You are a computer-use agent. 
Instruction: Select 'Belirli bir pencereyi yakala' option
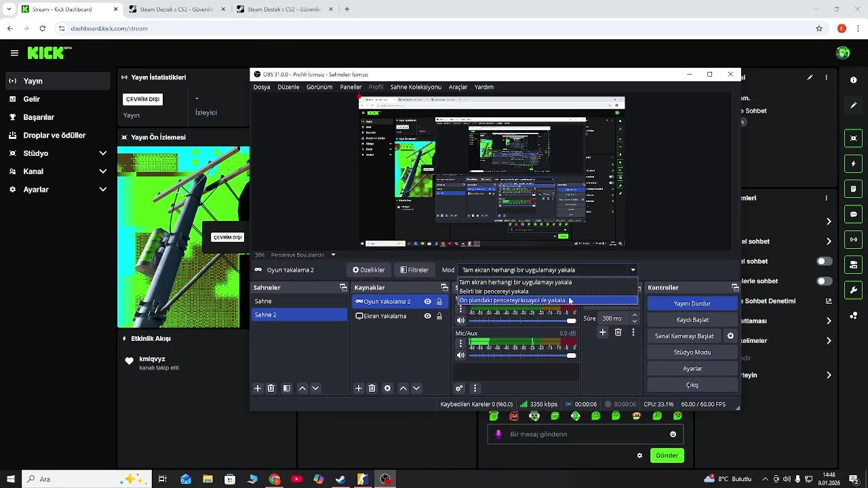548,291
